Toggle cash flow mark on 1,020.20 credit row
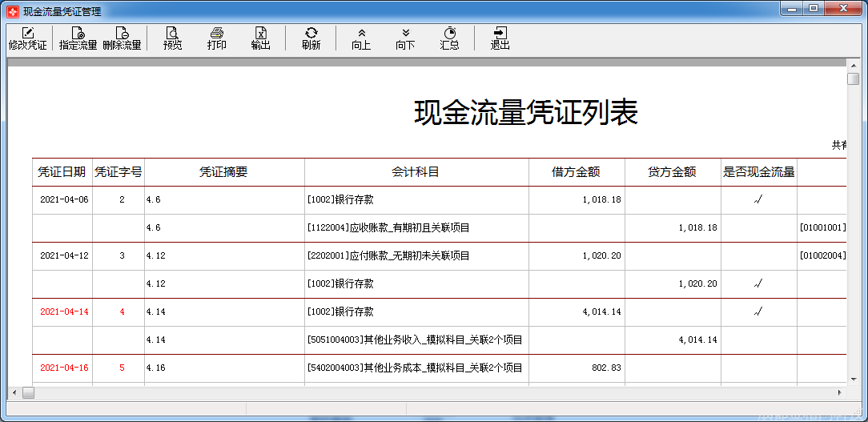Viewport: 868px width, 422px height. point(758,284)
